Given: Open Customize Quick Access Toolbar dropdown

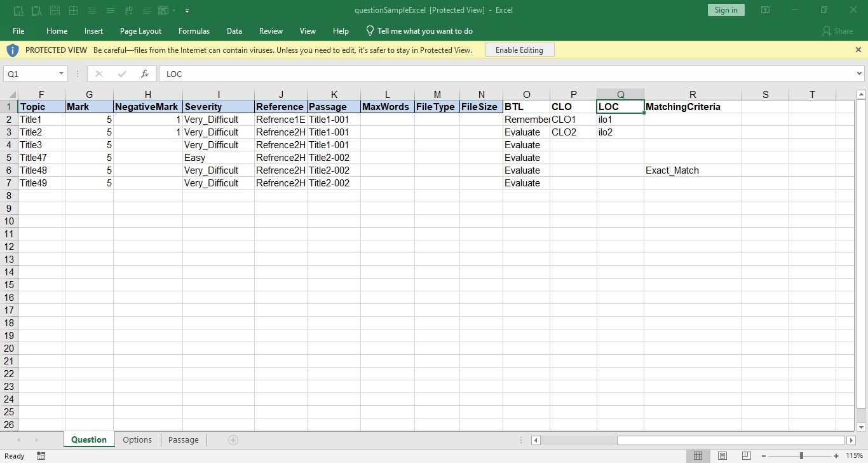Looking at the screenshot, I should (x=187, y=10).
